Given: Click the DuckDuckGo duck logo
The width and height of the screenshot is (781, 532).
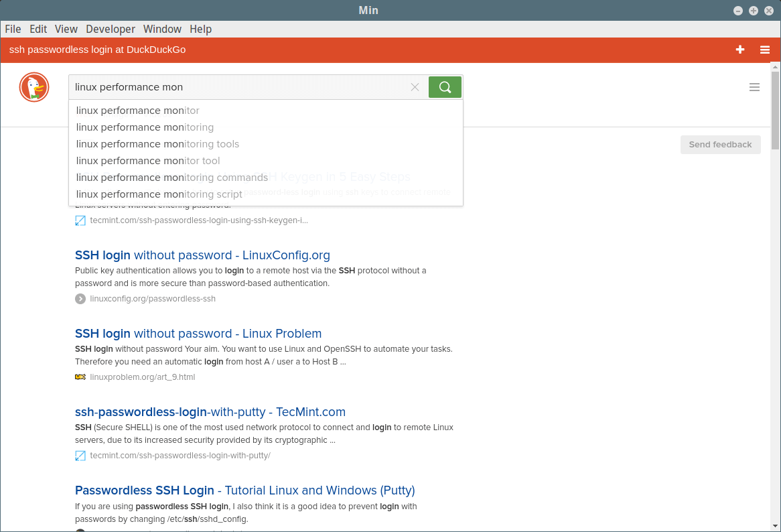Looking at the screenshot, I should pyautogui.click(x=34, y=87).
